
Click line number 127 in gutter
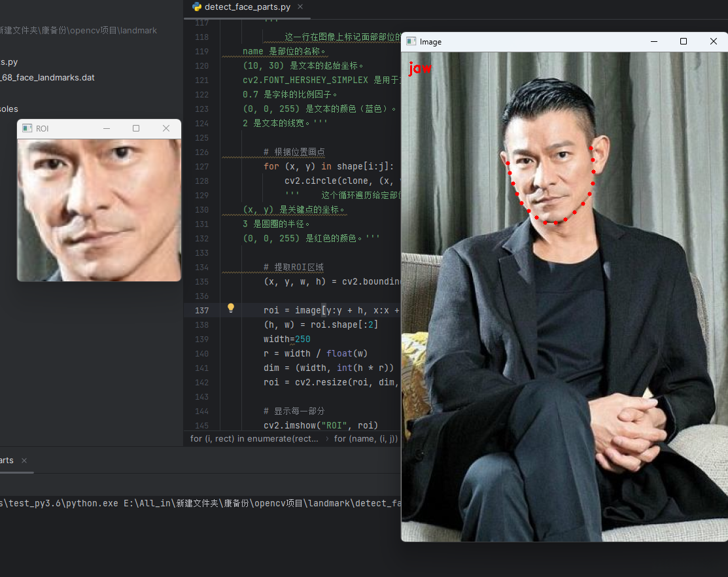(x=201, y=166)
